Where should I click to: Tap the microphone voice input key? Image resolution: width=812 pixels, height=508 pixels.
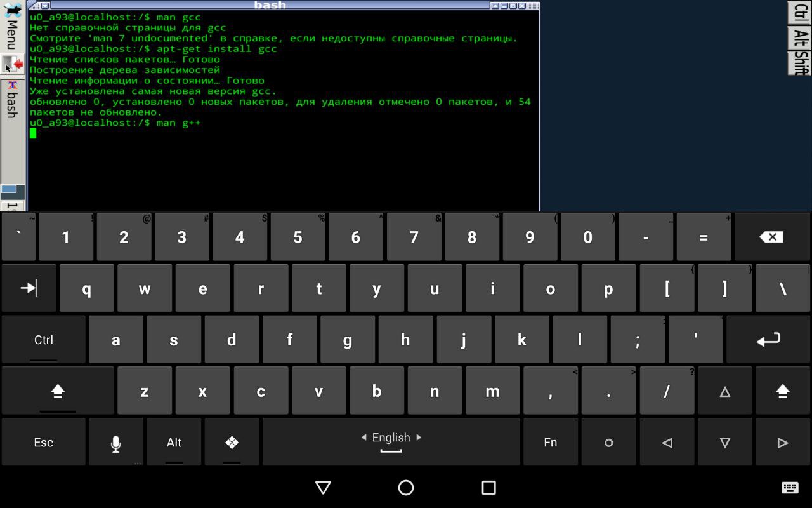pyautogui.click(x=115, y=443)
